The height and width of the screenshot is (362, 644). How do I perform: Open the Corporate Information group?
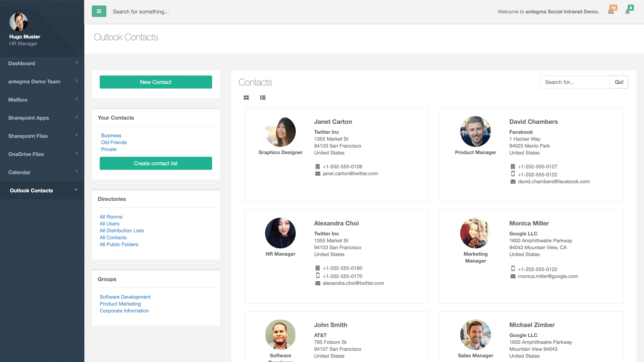pos(124,311)
